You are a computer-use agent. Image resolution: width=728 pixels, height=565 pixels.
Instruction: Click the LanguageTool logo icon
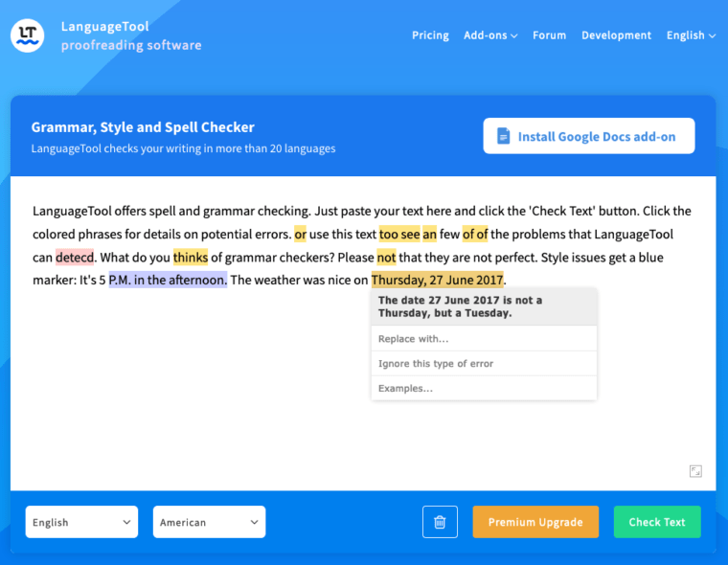pos(27,35)
